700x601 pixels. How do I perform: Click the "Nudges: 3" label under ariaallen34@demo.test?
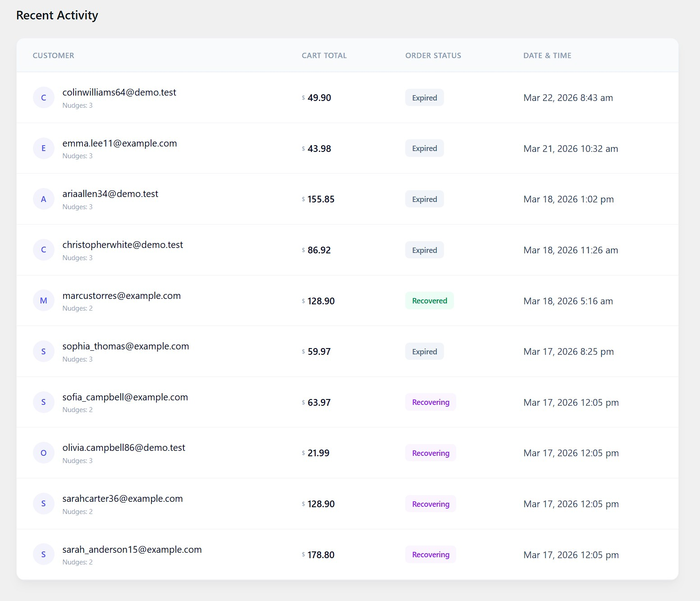78,206
